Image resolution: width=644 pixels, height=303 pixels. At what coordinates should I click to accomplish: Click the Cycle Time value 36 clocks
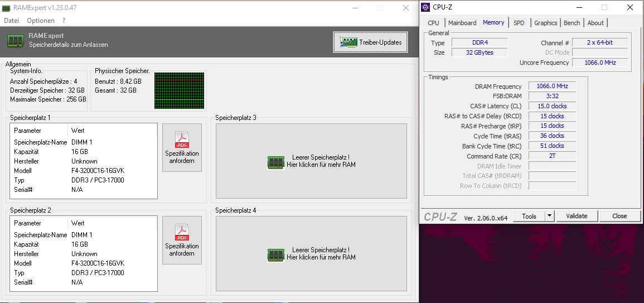[x=552, y=136]
